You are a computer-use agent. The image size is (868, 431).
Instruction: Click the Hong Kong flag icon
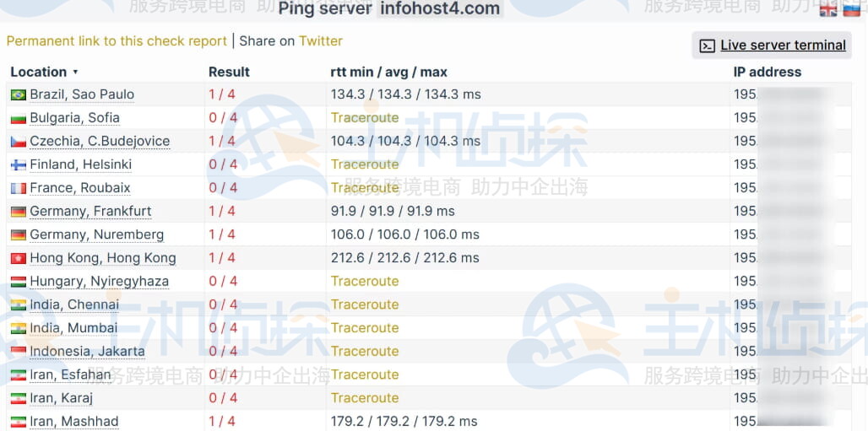(18, 258)
